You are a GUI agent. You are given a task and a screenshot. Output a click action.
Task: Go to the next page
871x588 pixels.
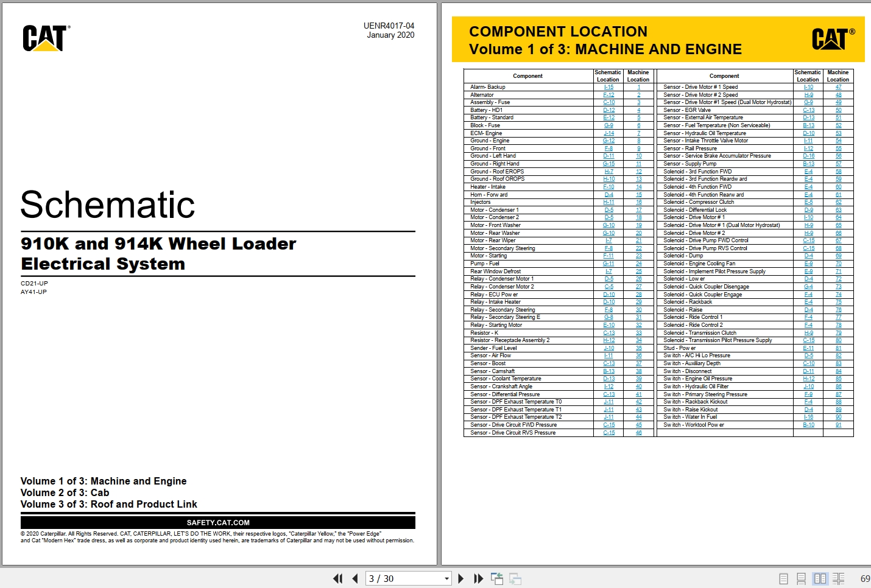[460, 579]
